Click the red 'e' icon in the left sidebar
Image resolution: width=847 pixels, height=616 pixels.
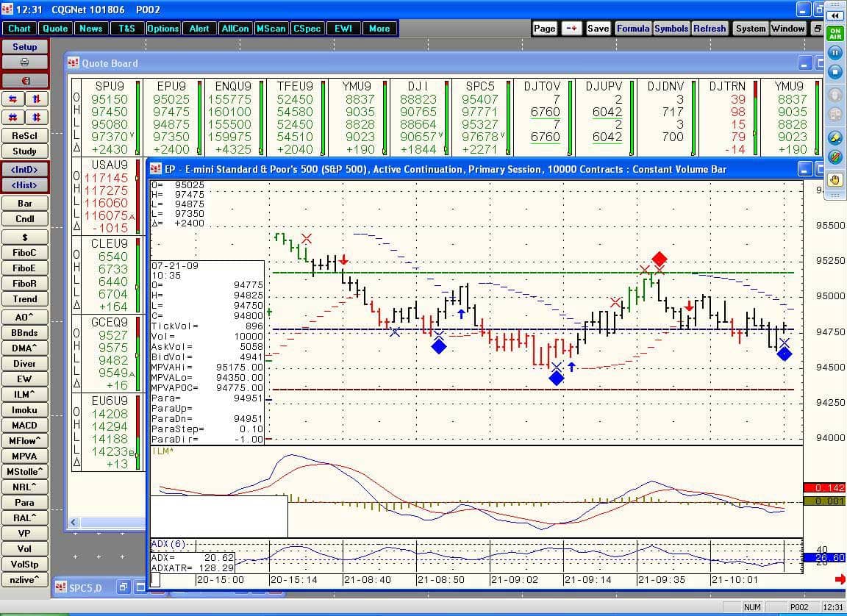(24, 79)
